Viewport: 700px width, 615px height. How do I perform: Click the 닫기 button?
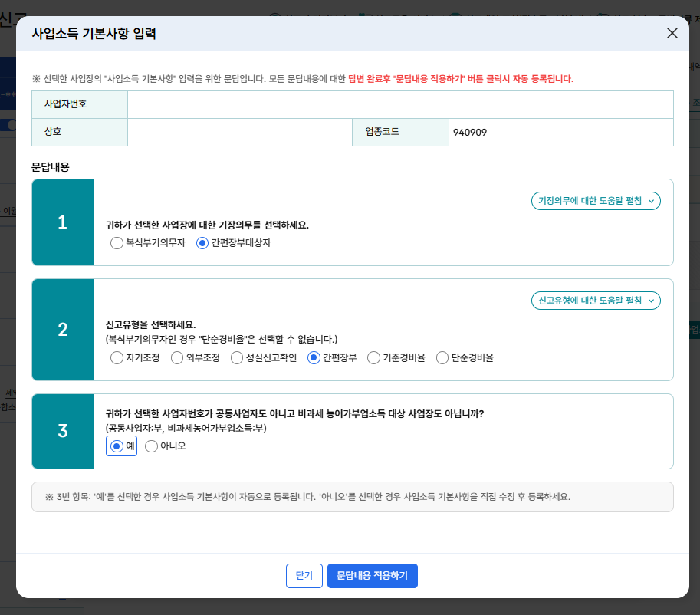pos(304,575)
